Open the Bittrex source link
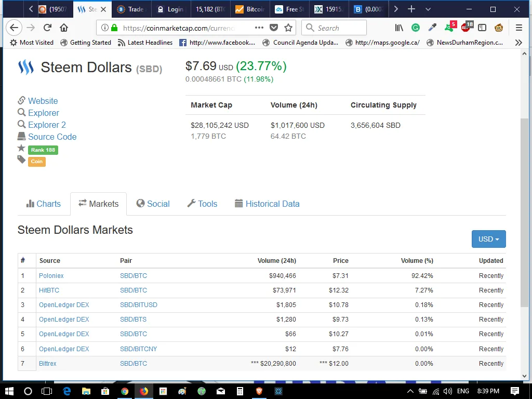The width and height of the screenshot is (532, 399). 47,364
